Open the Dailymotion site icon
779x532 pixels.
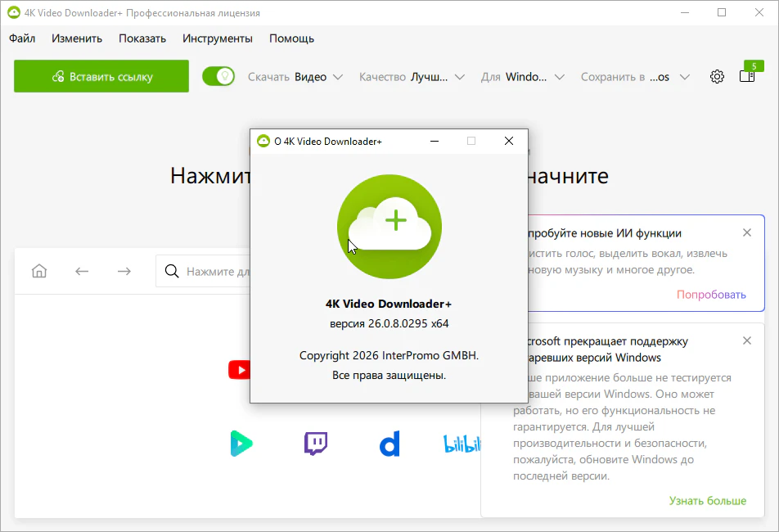click(389, 444)
